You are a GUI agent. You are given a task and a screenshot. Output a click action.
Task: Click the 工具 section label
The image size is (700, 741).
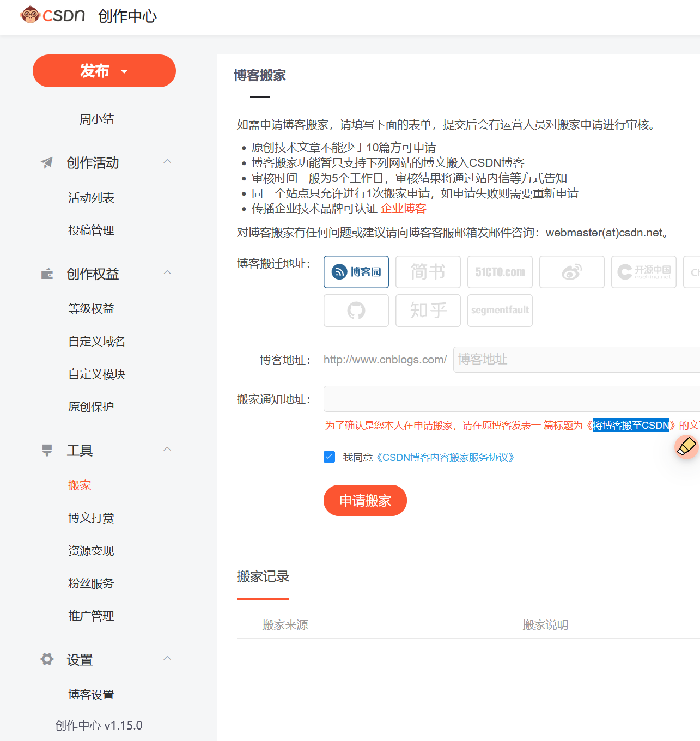click(x=80, y=450)
